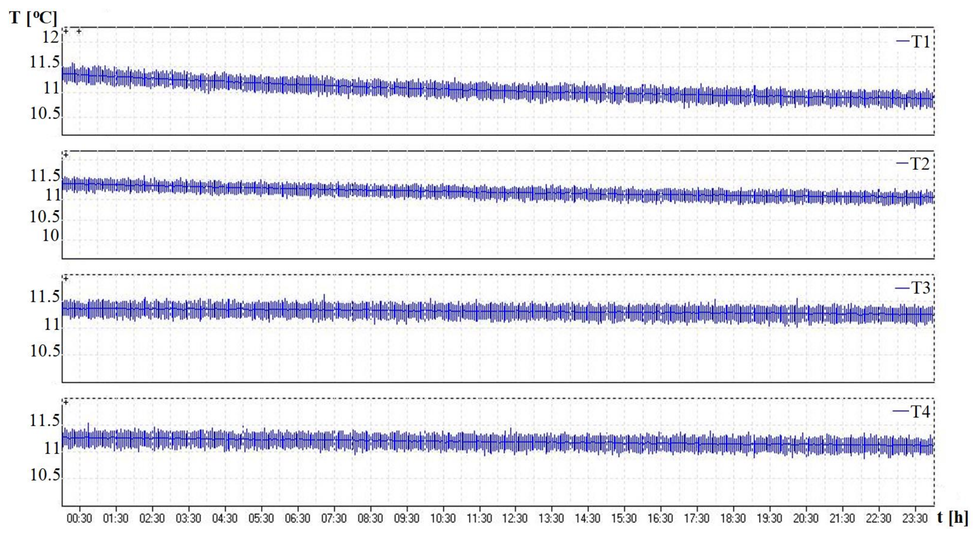
Task: Click the 11.5 label on T3 y-axis
Action: click(45, 297)
